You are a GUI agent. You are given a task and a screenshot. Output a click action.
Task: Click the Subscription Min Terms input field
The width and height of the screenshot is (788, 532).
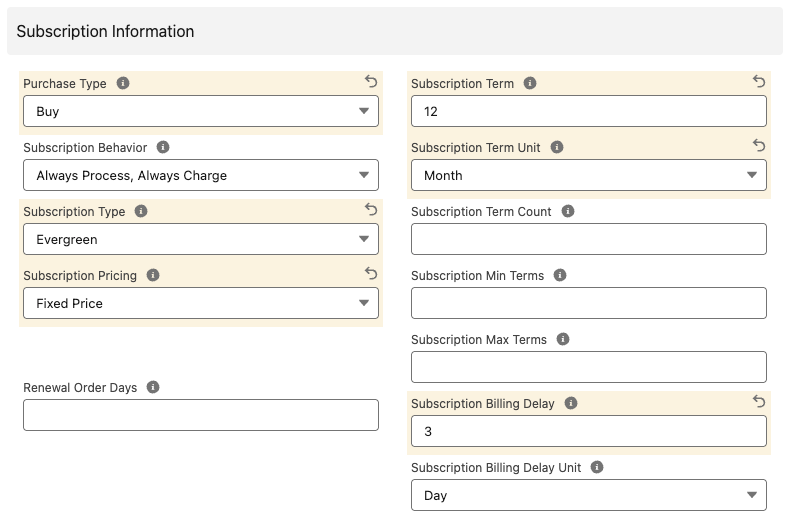click(589, 303)
